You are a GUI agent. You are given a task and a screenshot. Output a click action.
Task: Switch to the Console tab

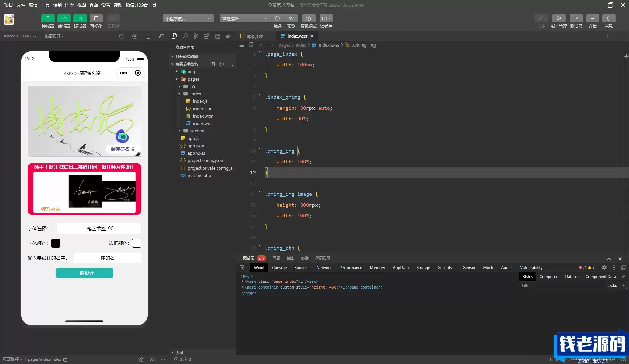pyautogui.click(x=279, y=268)
